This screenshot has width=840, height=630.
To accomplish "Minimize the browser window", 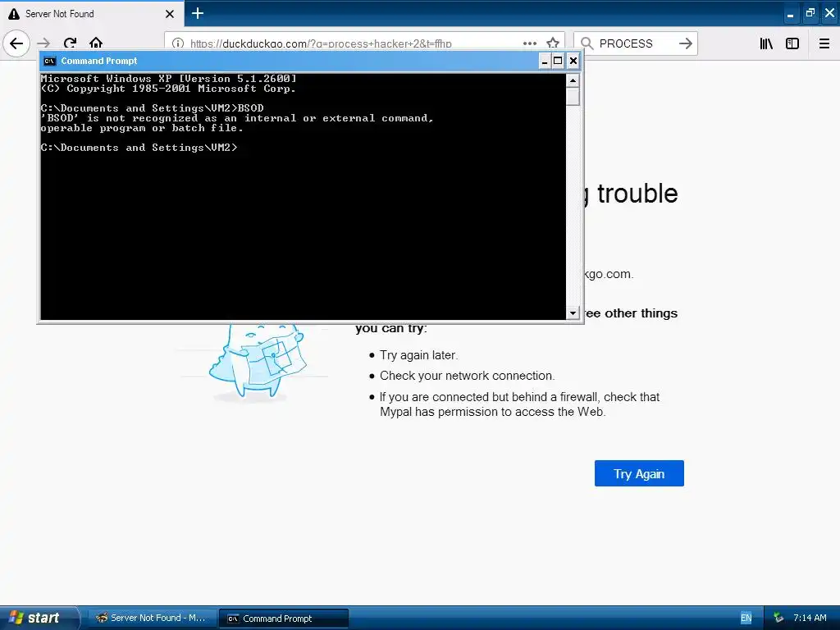I will [x=790, y=14].
